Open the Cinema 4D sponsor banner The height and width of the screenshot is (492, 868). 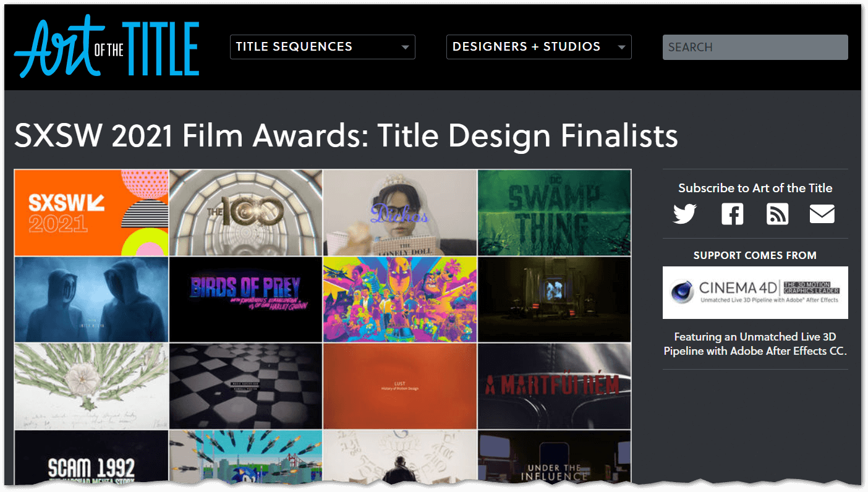click(x=755, y=292)
